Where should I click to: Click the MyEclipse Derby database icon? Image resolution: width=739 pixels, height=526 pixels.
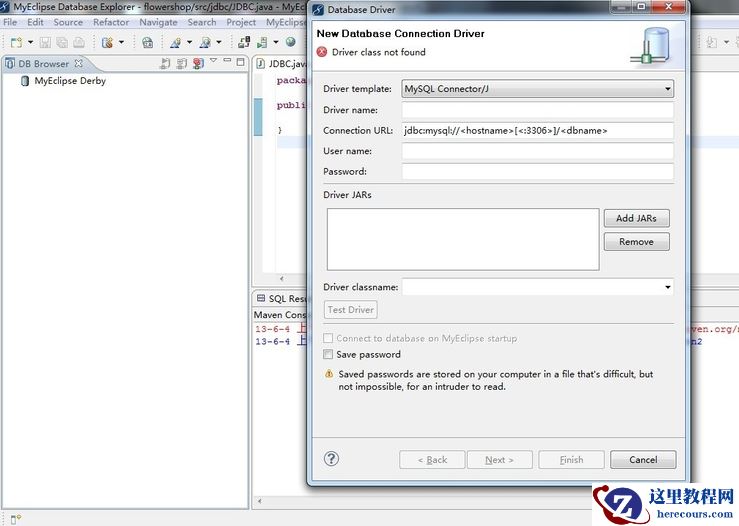(x=25, y=81)
